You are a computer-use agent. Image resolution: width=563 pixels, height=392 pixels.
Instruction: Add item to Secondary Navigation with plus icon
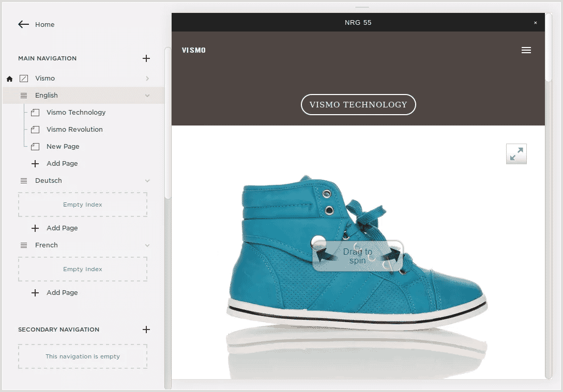pyautogui.click(x=146, y=330)
